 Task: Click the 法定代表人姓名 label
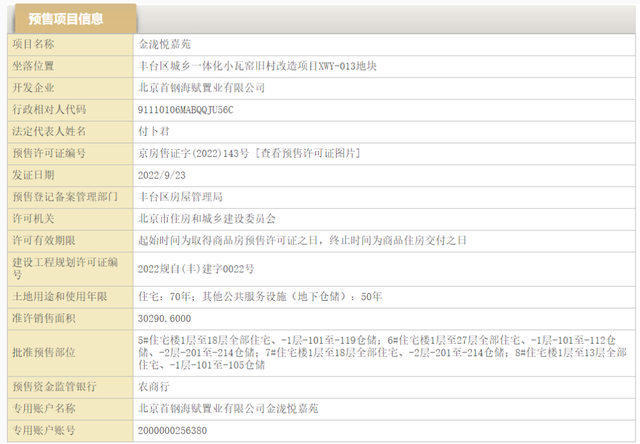(x=49, y=131)
